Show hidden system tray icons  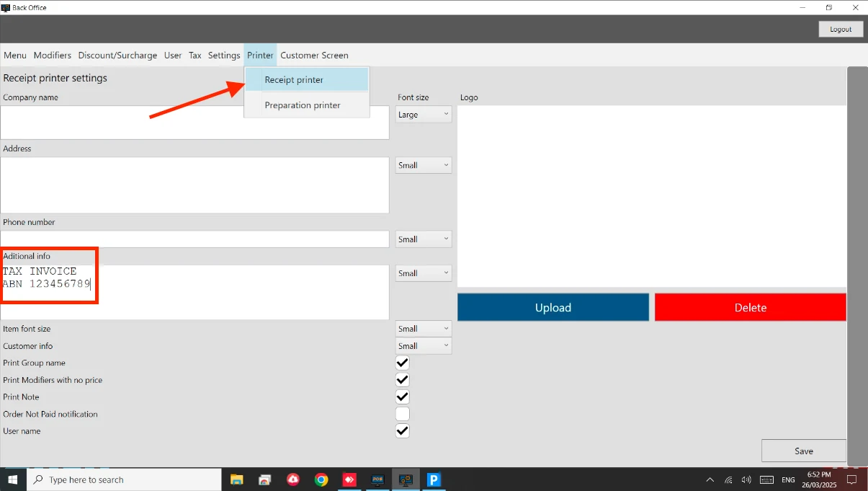(710, 479)
